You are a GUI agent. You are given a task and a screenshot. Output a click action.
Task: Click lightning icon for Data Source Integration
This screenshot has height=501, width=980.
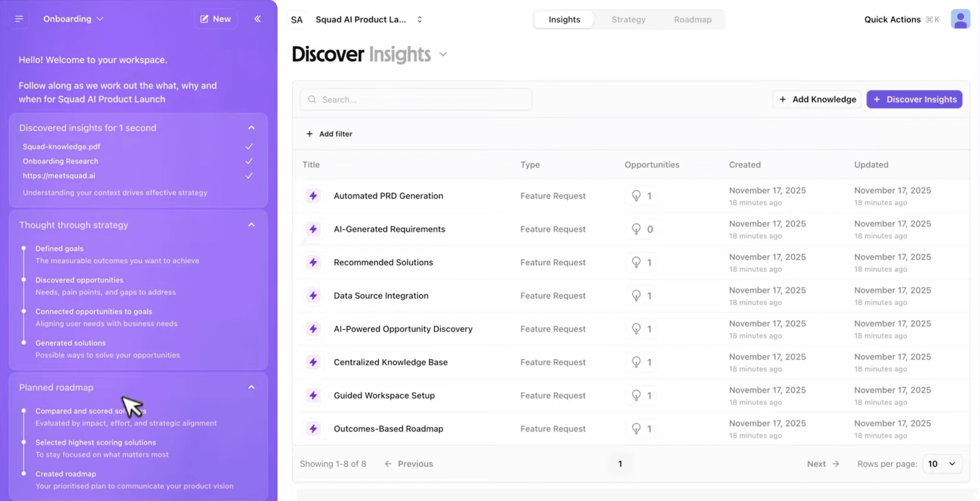[x=313, y=296]
